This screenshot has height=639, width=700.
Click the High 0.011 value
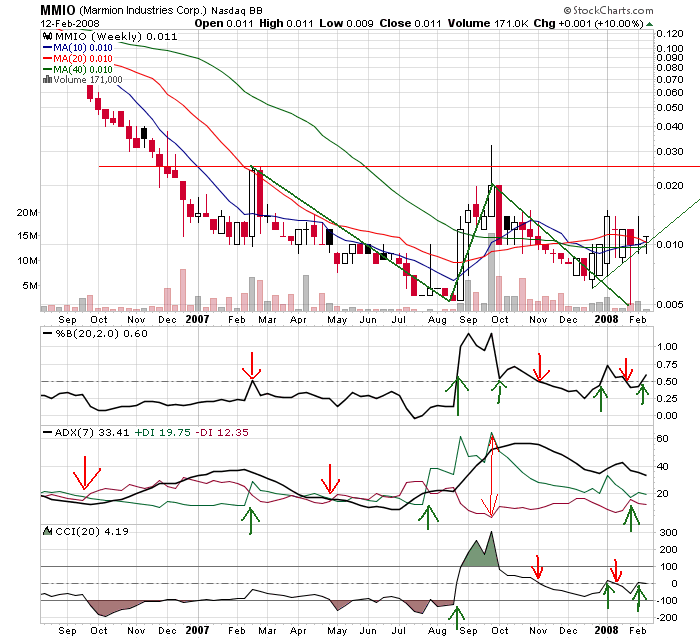[286, 23]
